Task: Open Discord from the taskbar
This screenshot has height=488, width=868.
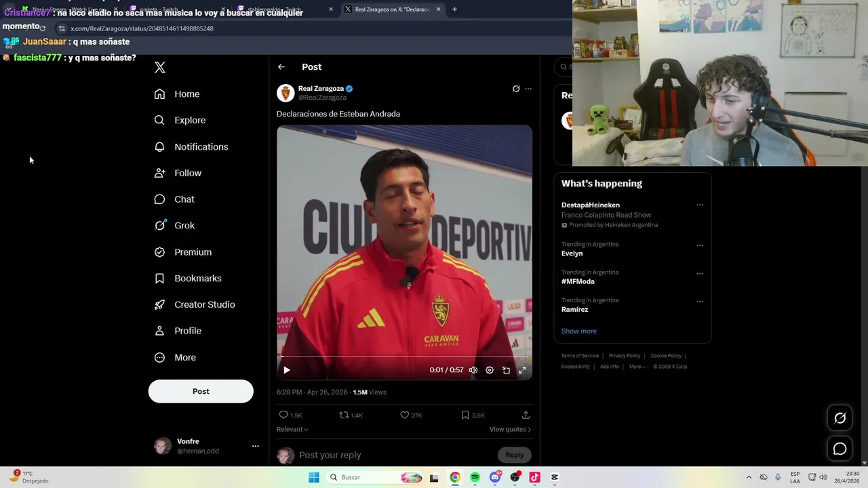Action: (495, 477)
